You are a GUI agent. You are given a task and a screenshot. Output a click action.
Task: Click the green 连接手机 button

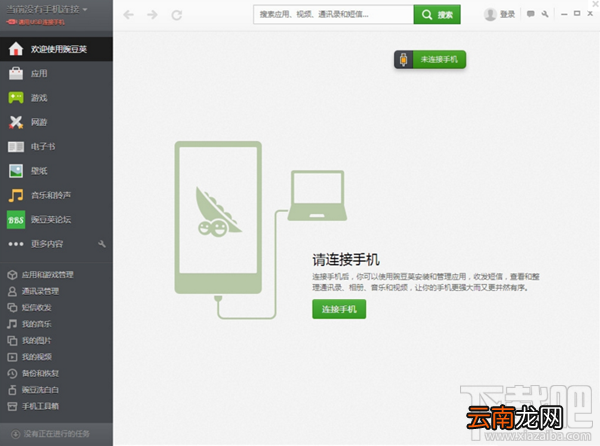click(x=339, y=309)
